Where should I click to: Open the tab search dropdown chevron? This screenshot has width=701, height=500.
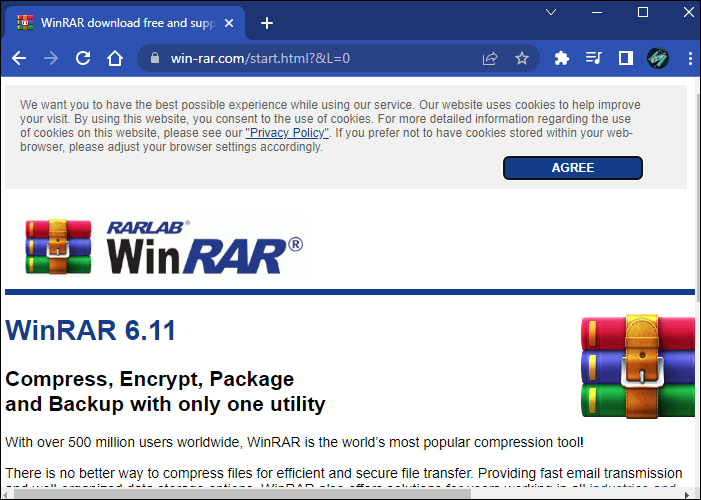tap(551, 12)
